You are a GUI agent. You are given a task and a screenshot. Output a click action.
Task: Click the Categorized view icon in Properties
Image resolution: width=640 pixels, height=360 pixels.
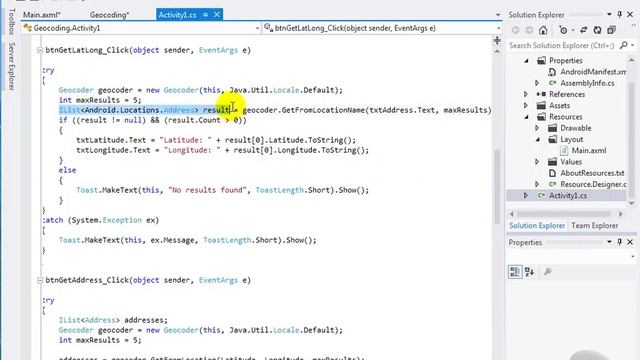click(515, 272)
